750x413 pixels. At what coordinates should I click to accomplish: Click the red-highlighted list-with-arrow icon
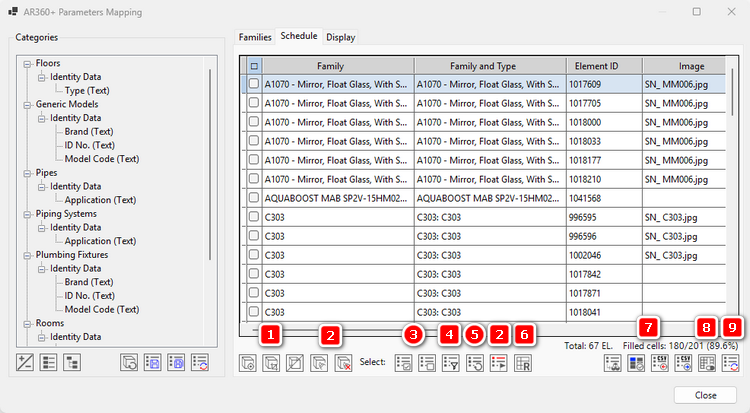[499, 363]
